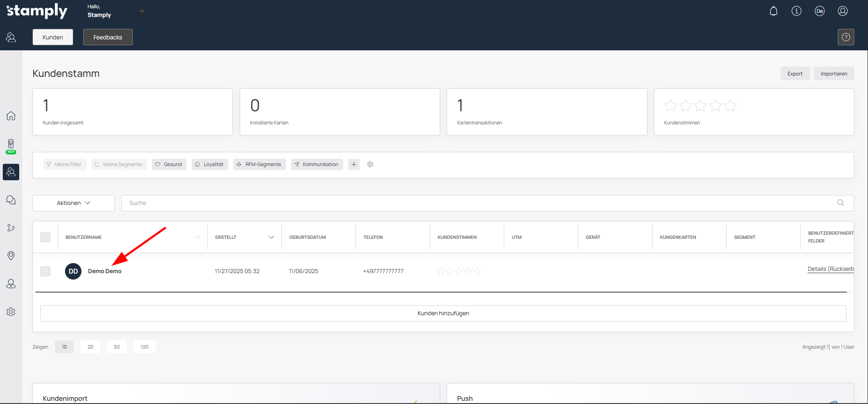Focus the Suche search field
The width and height of the screenshot is (868, 404).
tap(480, 203)
